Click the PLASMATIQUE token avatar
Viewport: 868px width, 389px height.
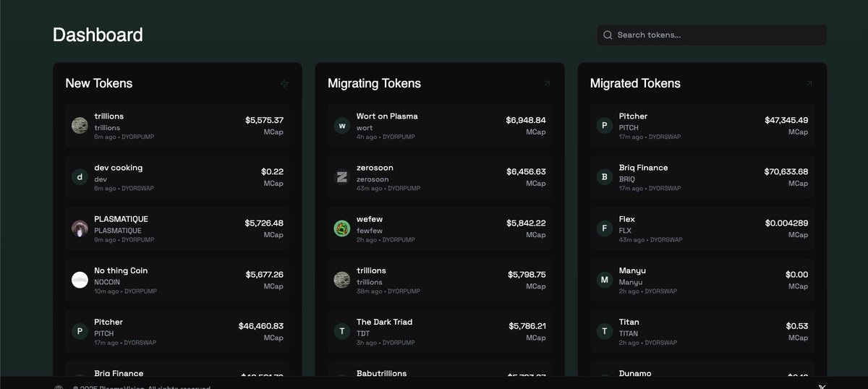(x=80, y=228)
